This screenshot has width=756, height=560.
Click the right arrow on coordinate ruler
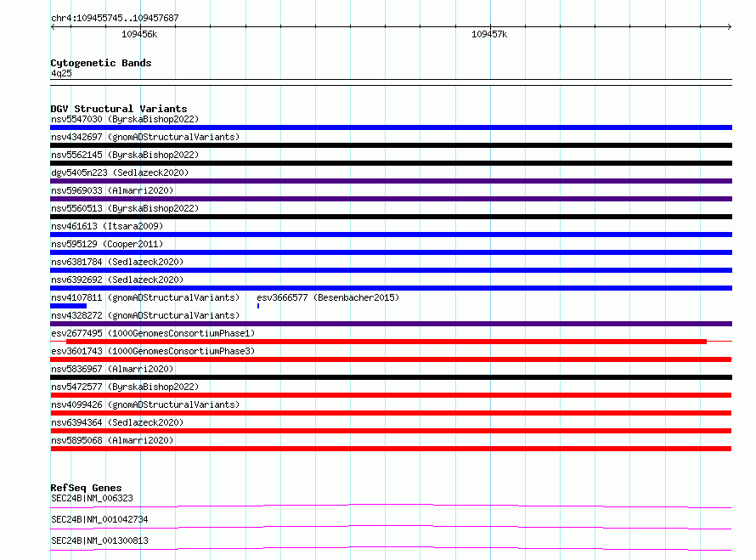pyautogui.click(x=729, y=26)
